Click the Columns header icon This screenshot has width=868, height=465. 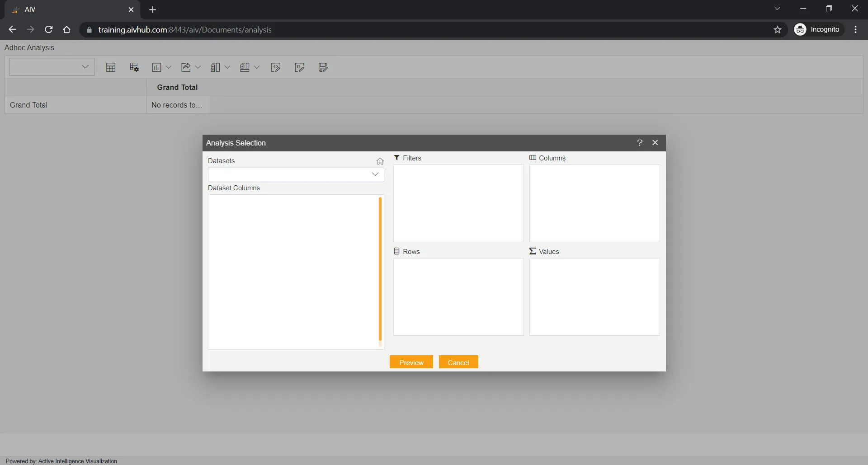[533, 158]
